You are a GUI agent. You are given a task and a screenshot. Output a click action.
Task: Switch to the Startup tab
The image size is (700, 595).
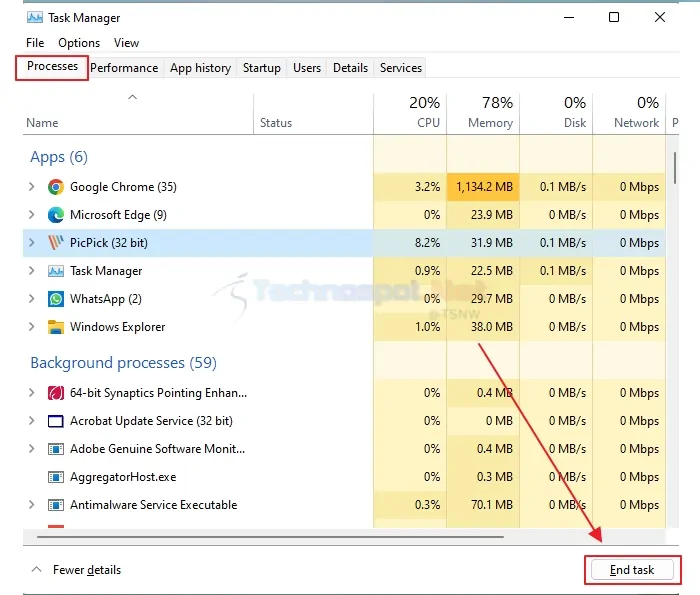tap(262, 68)
